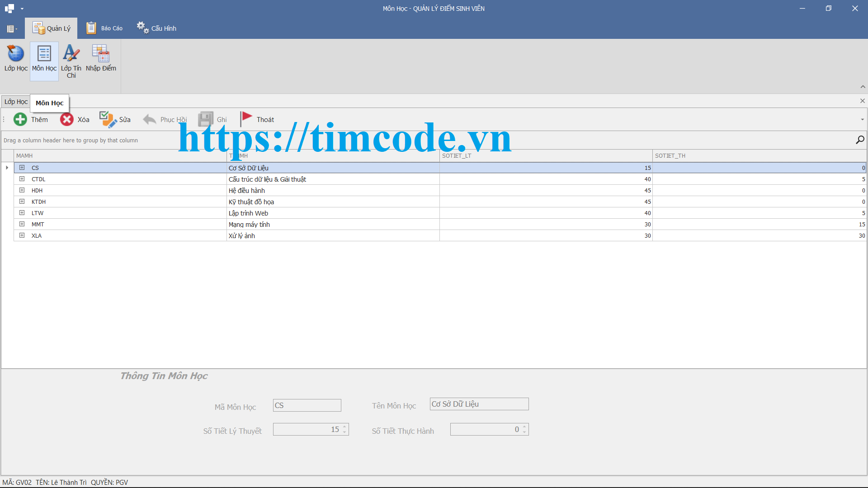This screenshot has width=868, height=488.
Task: Close the document tab panel
Action: pos(862,101)
